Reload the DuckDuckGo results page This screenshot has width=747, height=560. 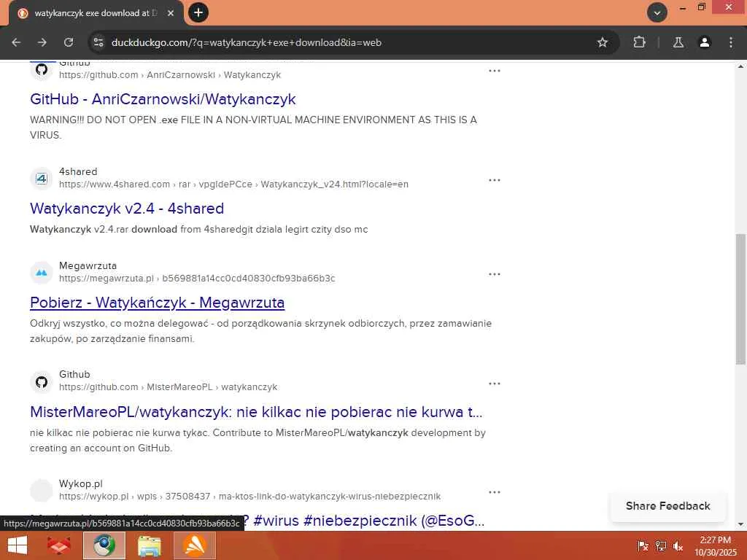pos(69,42)
